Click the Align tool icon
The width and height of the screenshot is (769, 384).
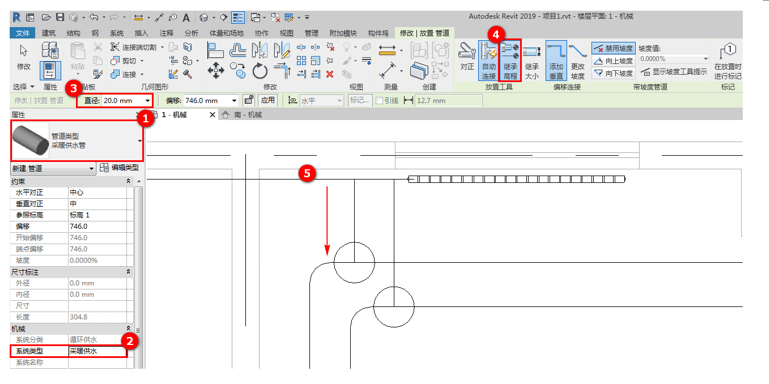[x=216, y=50]
